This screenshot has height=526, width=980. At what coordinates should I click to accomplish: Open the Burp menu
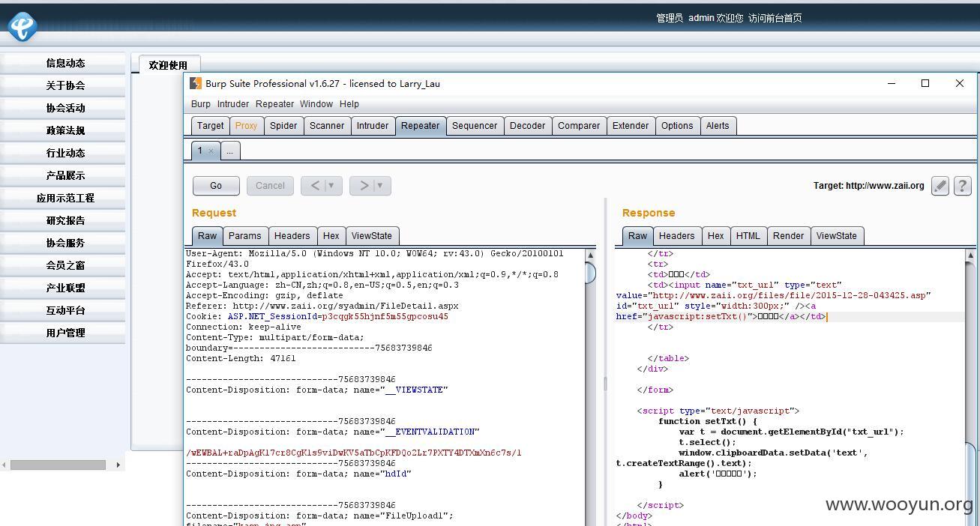(x=201, y=104)
